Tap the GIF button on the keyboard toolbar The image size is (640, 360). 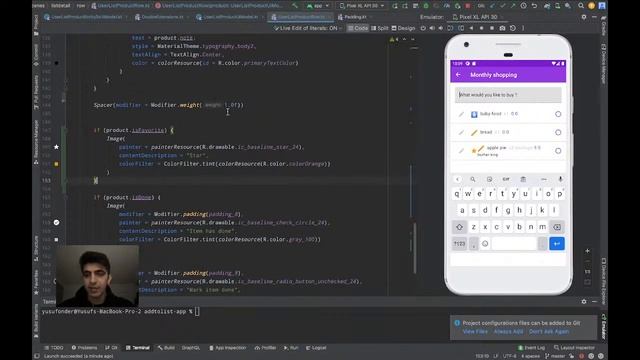pos(506,179)
